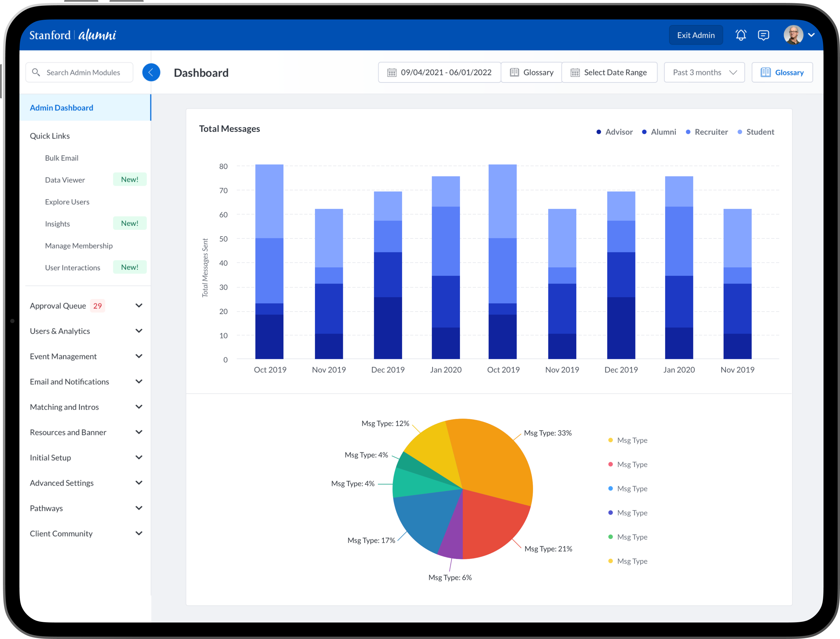Collapse sidebar with blue arrow button
Viewport: 840px width, 639px height.
click(x=151, y=72)
